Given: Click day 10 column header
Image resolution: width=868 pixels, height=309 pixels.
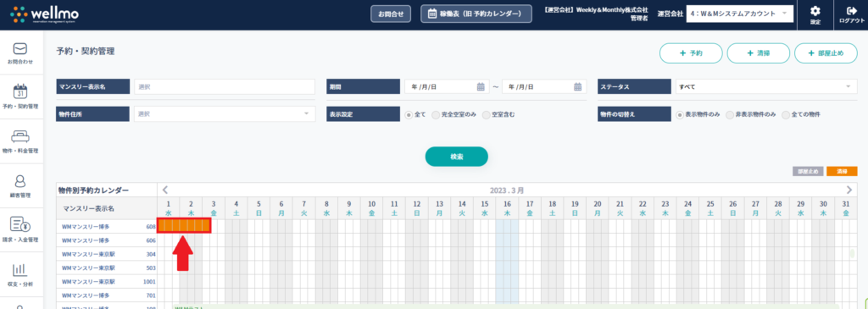Looking at the screenshot, I should 371,208.
